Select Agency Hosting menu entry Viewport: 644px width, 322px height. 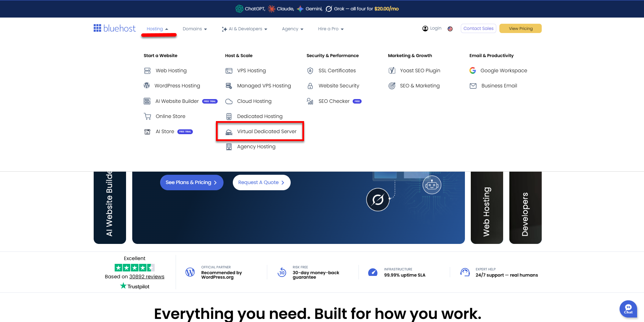point(256,147)
